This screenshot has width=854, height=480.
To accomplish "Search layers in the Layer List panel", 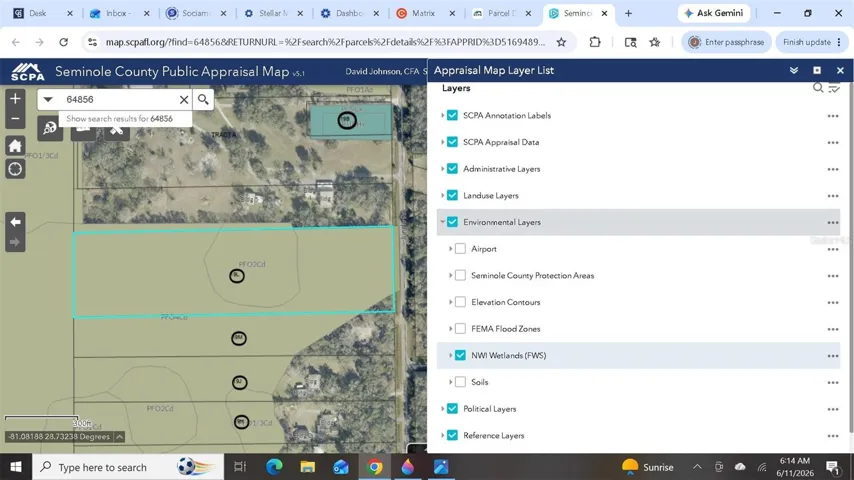I will point(818,88).
